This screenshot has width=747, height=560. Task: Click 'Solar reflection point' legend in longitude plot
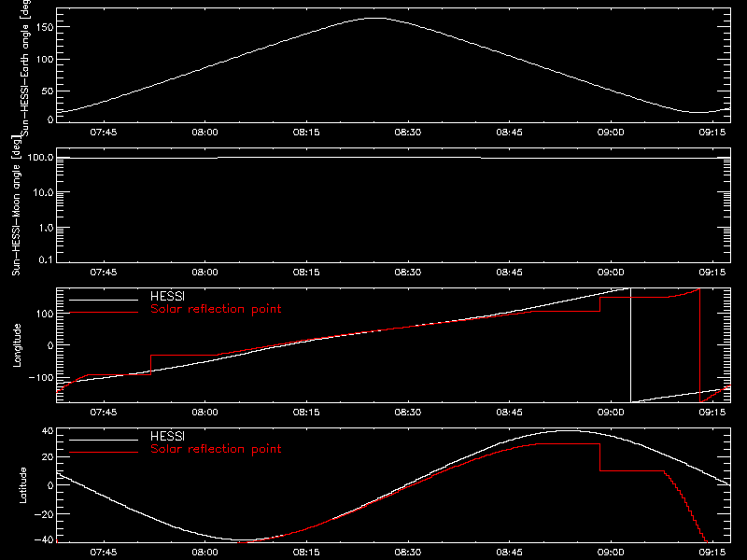(x=216, y=309)
